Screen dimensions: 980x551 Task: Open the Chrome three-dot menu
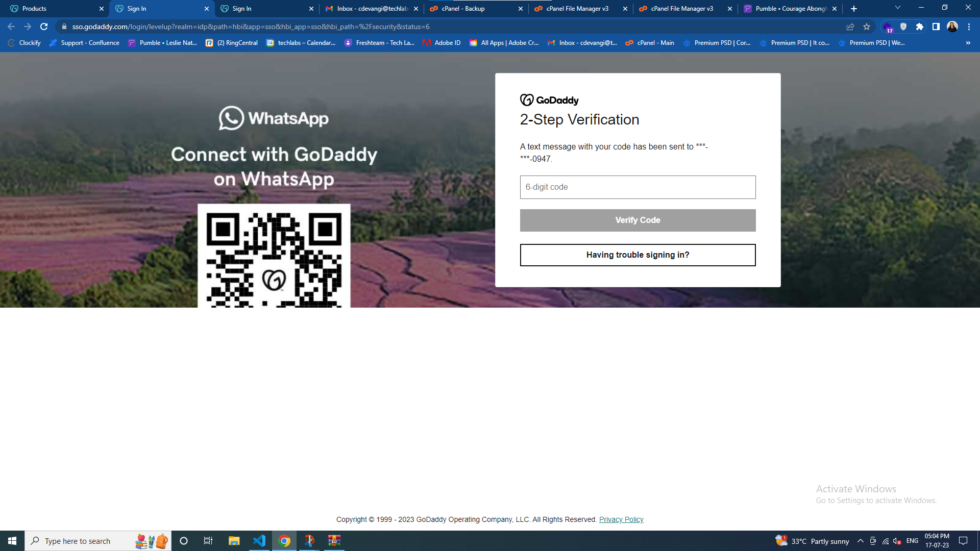pos(969,27)
